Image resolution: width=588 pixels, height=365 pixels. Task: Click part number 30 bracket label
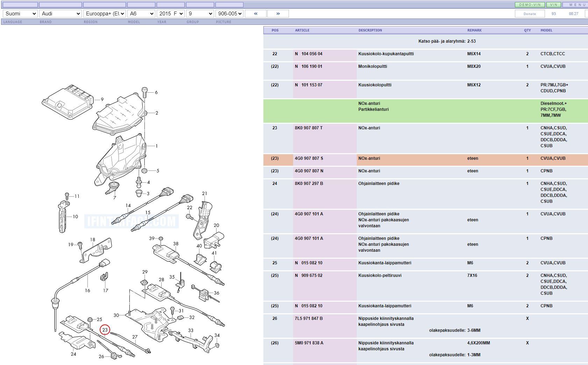(116, 315)
